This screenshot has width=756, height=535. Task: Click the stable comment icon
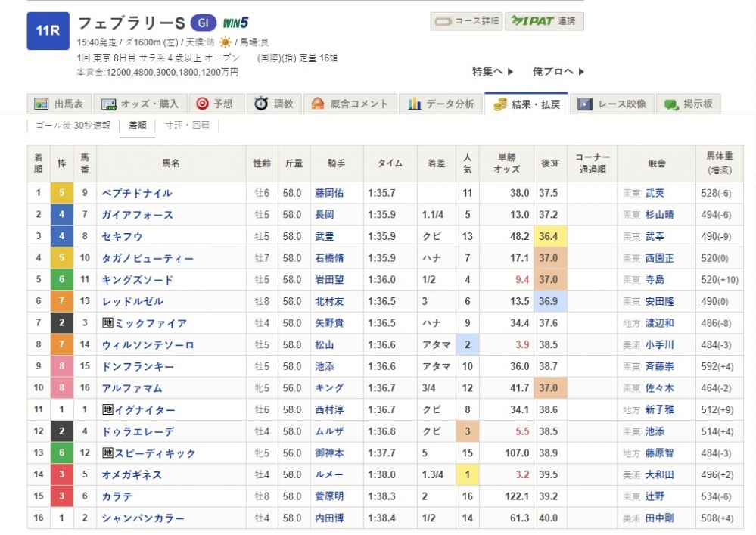pos(317,104)
